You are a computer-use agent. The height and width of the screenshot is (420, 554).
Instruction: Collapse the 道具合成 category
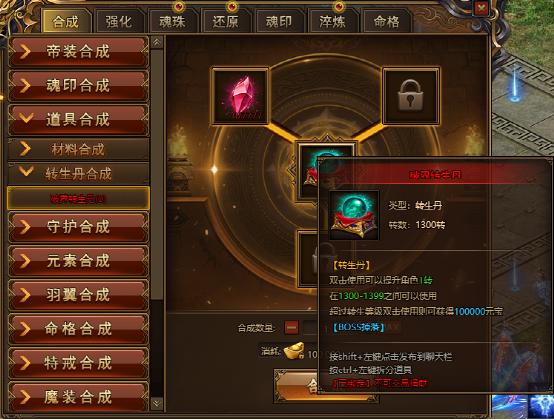78,120
